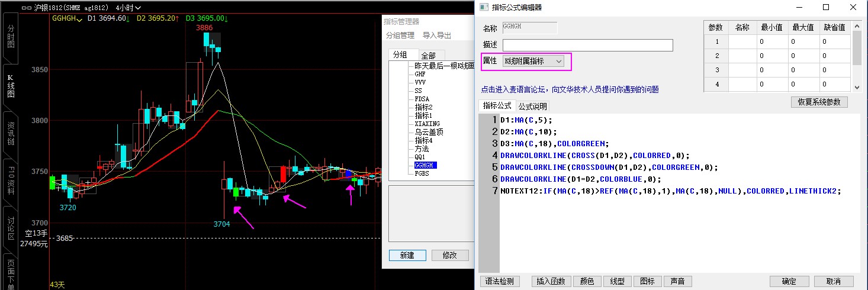The image size is (868, 290).
Task: Click the 语法检测 syntax check button
Action: [x=500, y=282]
